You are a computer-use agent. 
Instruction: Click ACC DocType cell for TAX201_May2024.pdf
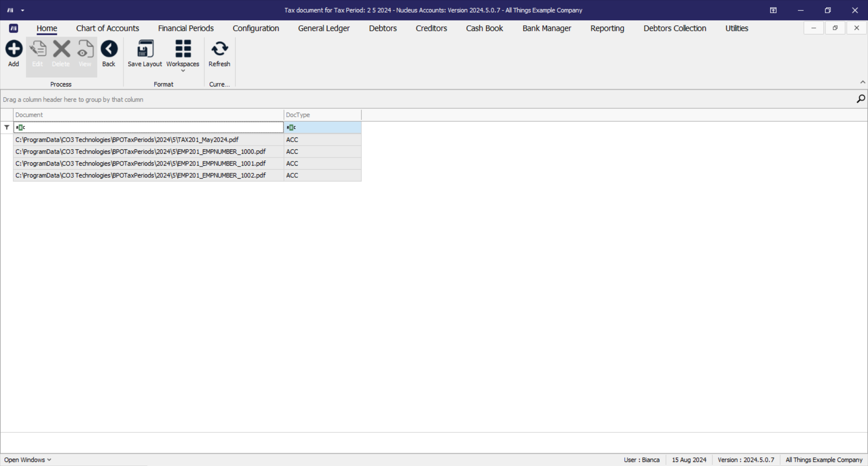coord(322,140)
